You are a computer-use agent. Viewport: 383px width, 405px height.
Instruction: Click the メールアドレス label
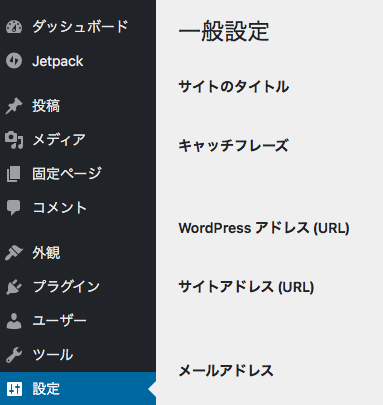pos(226,371)
